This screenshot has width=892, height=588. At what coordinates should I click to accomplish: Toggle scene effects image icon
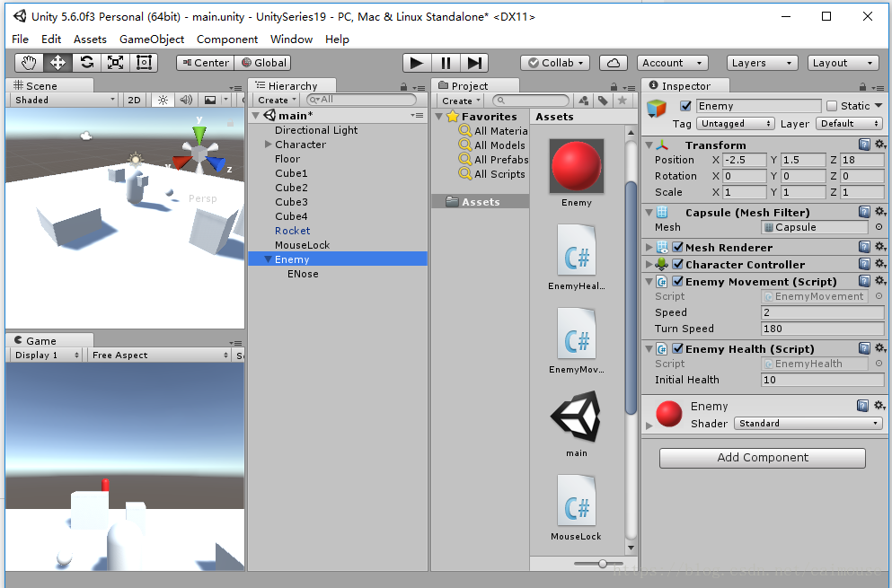pyautogui.click(x=210, y=100)
